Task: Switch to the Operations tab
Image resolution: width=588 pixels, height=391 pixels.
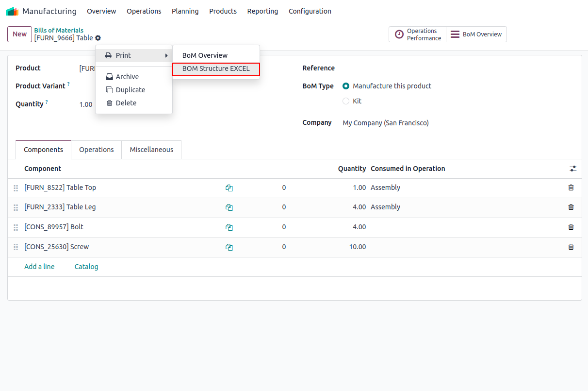Action: click(97, 150)
